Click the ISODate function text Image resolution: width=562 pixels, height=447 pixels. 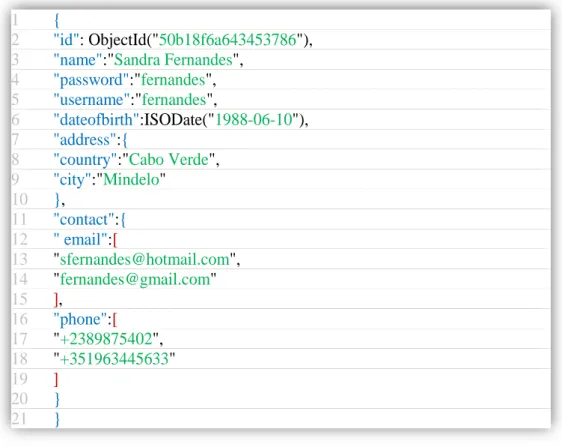point(173,120)
